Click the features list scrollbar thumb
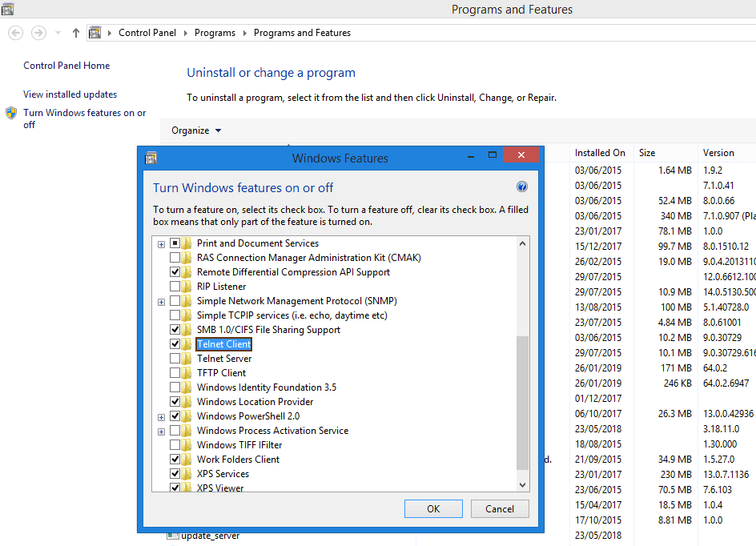The width and height of the screenshot is (756, 546). 523,403
